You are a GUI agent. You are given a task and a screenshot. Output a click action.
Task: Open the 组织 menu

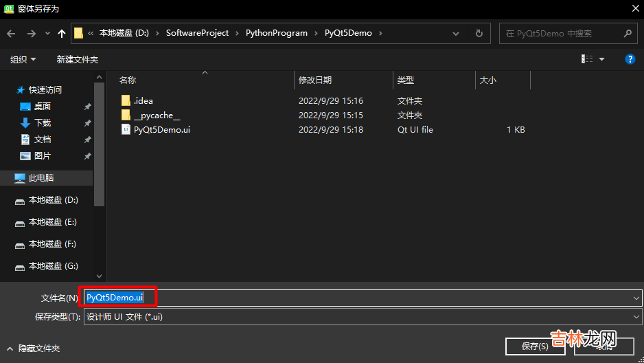23,60
